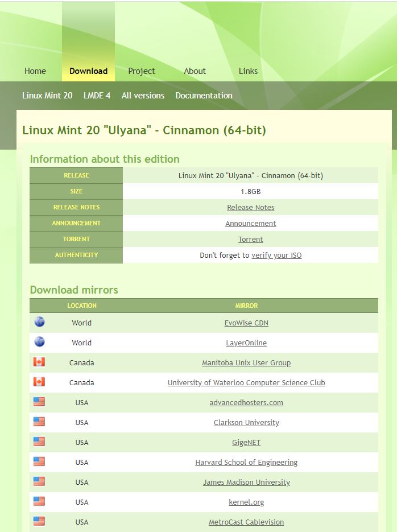Download from kernel.org mirror

(246, 502)
